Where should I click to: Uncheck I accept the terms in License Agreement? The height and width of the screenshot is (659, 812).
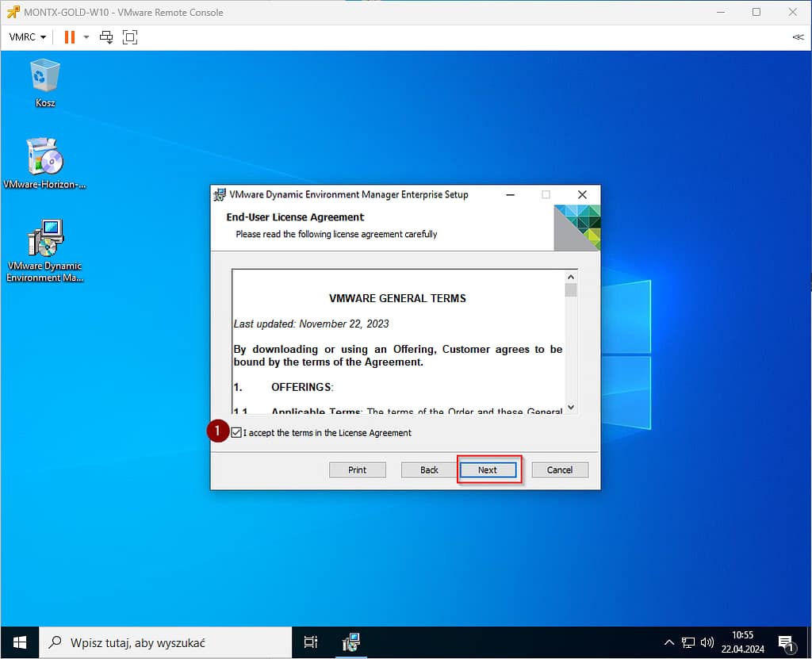pyautogui.click(x=237, y=433)
